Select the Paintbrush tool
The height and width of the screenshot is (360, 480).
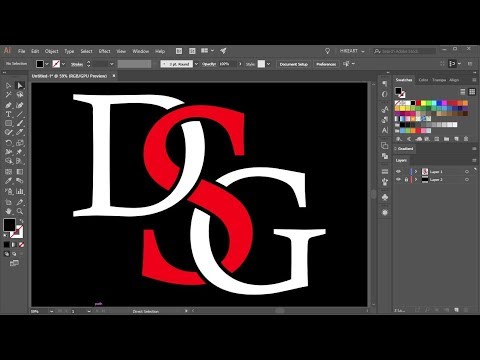click(20, 123)
